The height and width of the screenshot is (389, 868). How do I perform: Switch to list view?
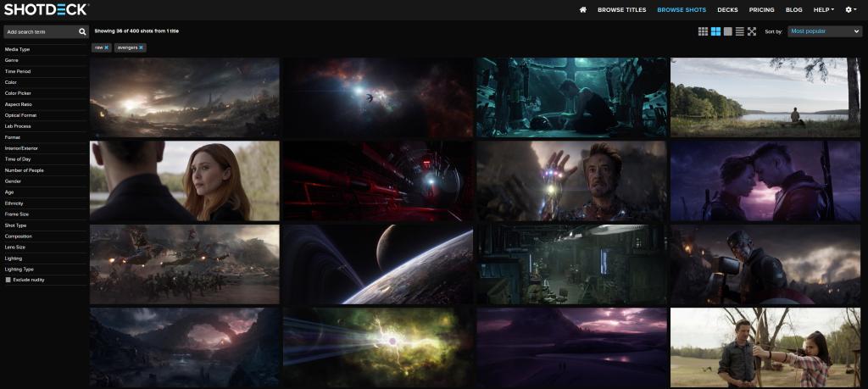(x=739, y=31)
